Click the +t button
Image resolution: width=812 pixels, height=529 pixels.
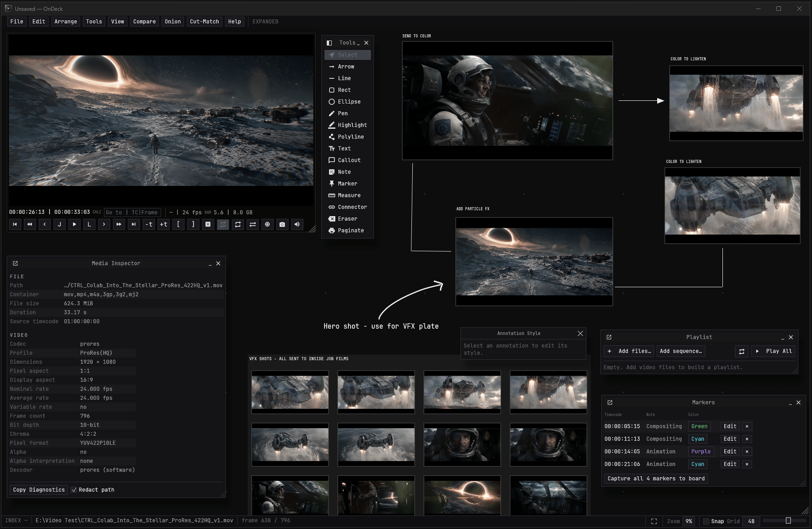tap(163, 224)
